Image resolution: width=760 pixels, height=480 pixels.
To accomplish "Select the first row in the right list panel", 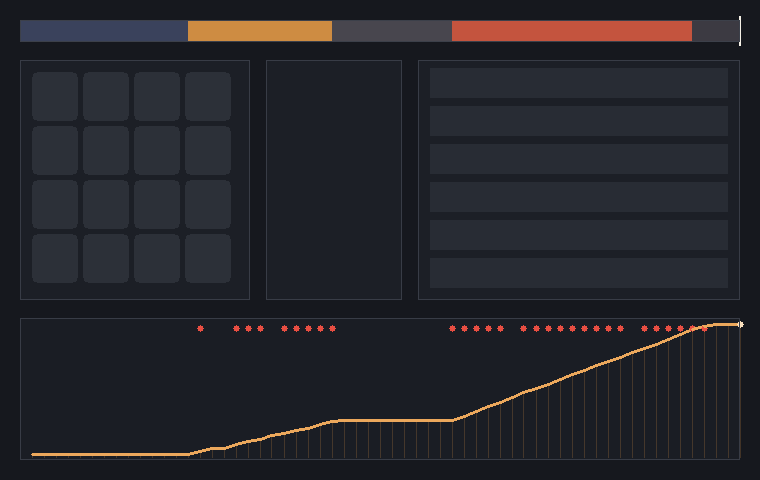I will (579, 83).
